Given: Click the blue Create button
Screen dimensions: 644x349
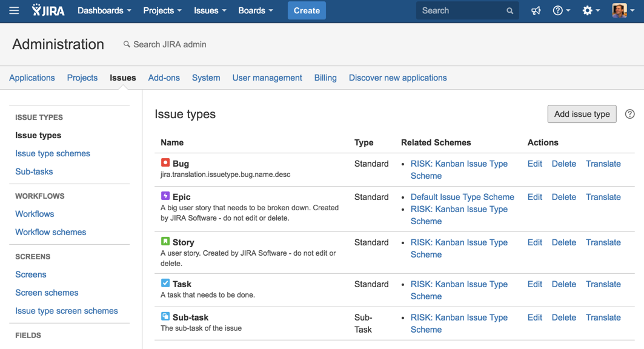Looking at the screenshot, I should pyautogui.click(x=307, y=11).
